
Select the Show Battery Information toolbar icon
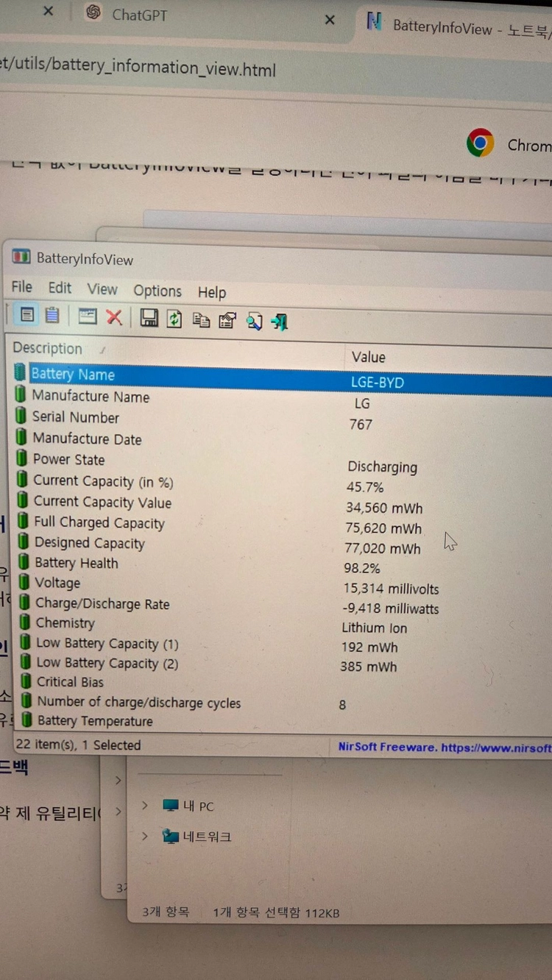tap(28, 315)
